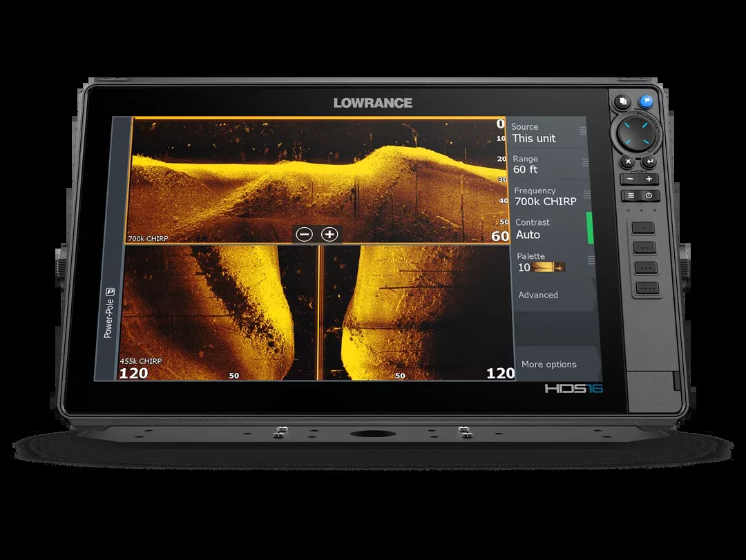Tap the blue Waypoint flag key
The width and height of the screenshot is (746, 560).
tap(646, 101)
